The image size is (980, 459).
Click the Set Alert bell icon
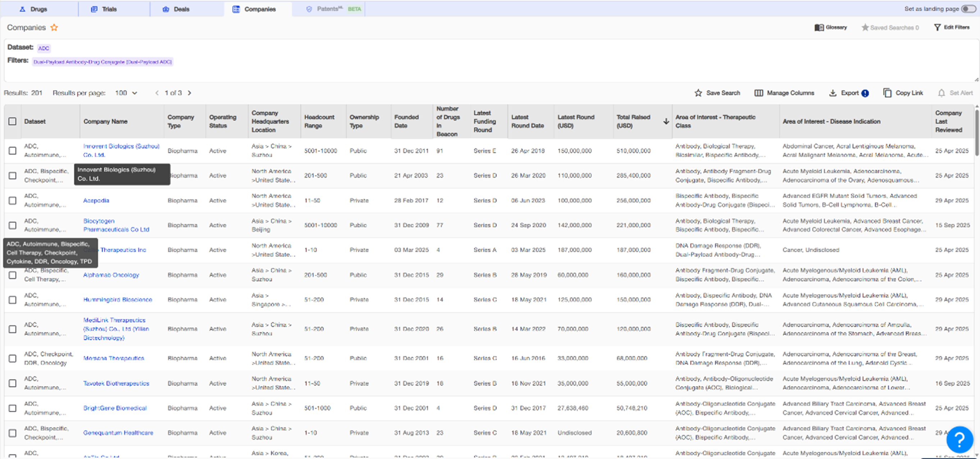tap(941, 93)
